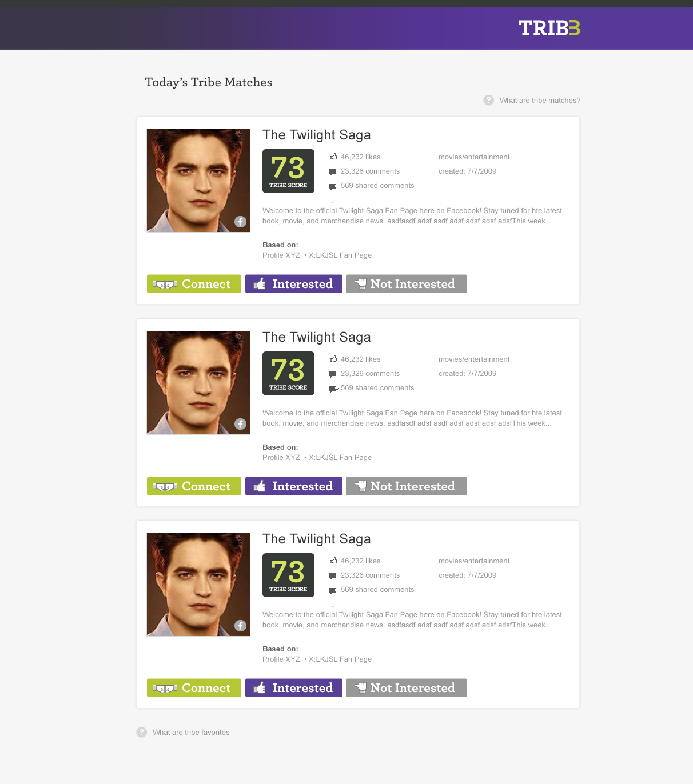The height and width of the screenshot is (784, 693).
Task: Click the question mark icon beside tribe matches
Action: (488, 100)
